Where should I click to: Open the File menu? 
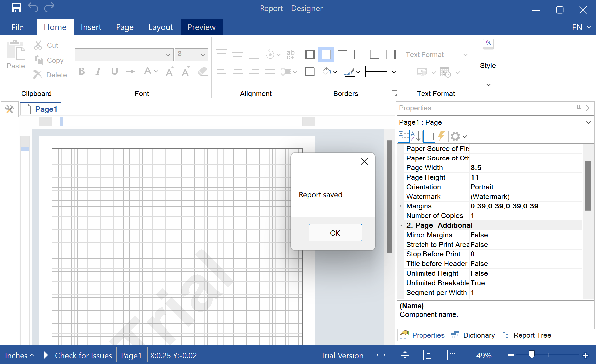pos(18,27)
